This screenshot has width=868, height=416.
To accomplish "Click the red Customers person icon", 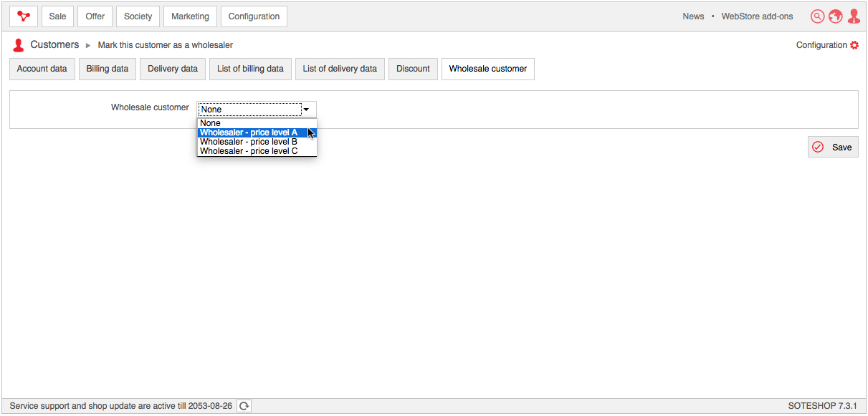I will (x=19, y=45).
